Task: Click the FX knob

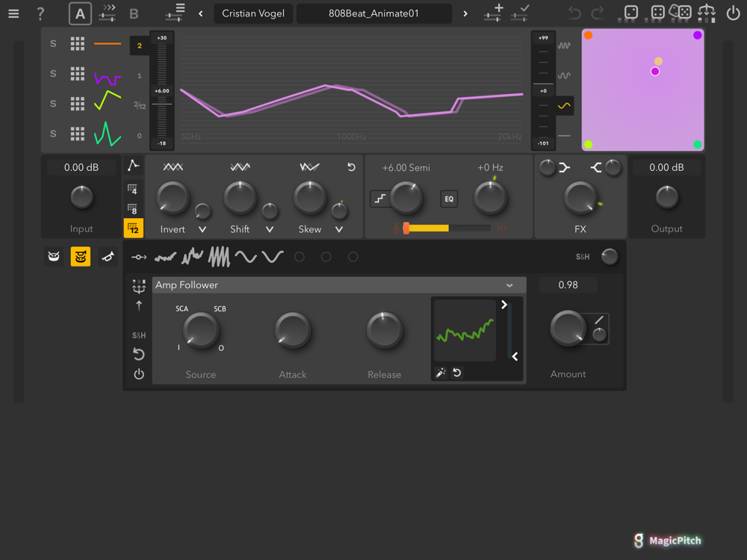Action: coord(580,198)
